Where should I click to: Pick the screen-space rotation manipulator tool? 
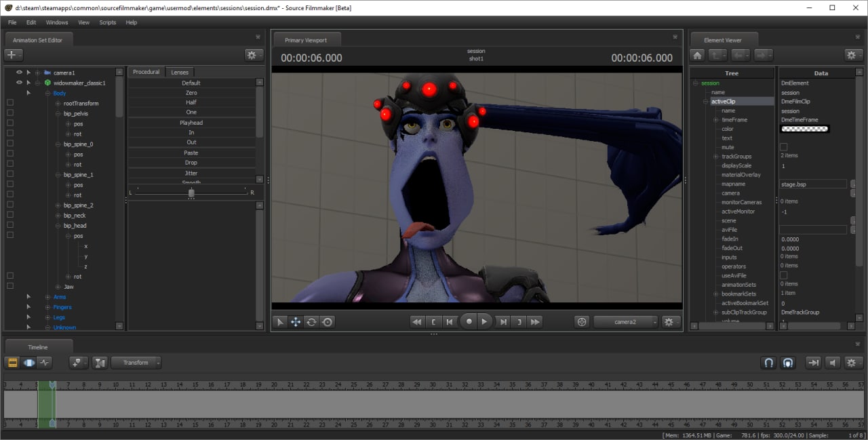click(x=327, y=322)
